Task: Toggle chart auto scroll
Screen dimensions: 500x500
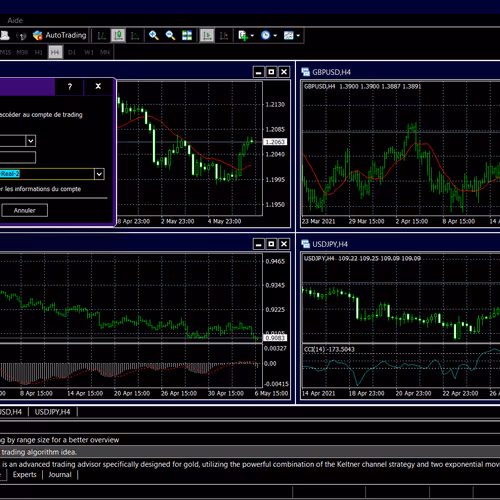Action: pyautogui.click(x=207, y=35)
